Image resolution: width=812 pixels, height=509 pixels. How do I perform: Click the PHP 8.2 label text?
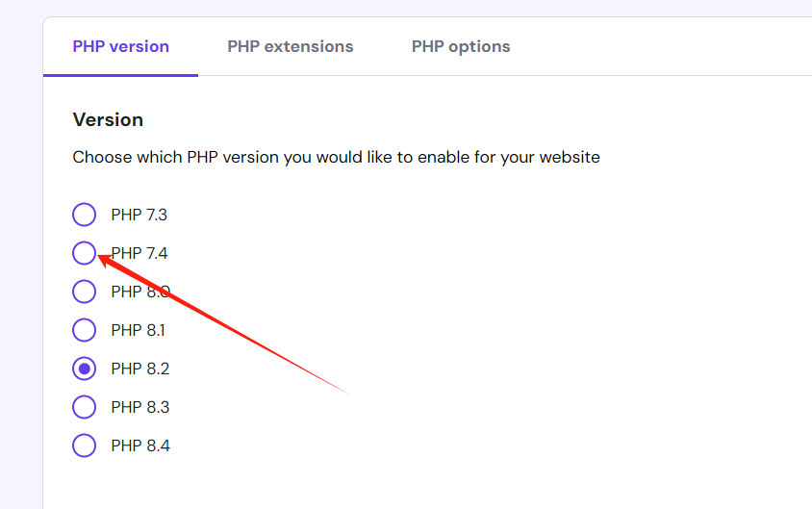pyautogui.click(x=140, y=369)
